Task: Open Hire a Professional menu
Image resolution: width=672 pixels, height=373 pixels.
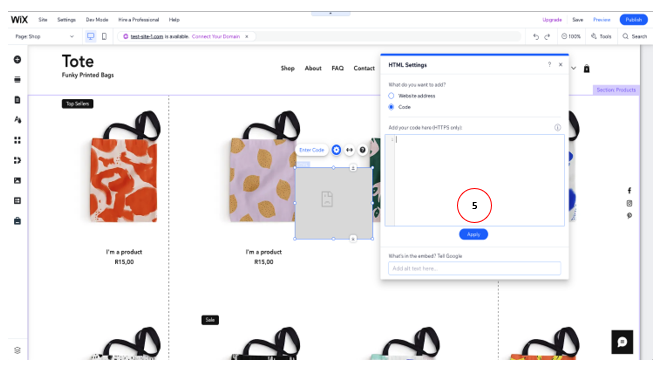Action: (138, 20)
